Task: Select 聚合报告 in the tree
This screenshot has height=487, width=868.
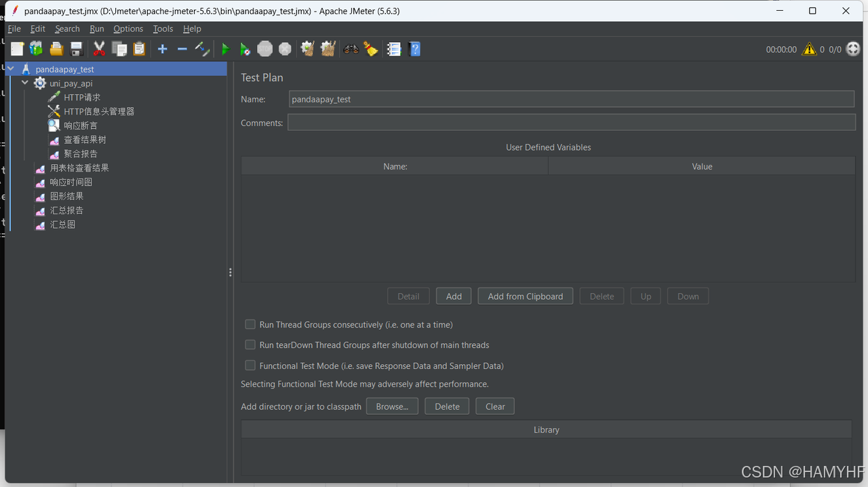Action: tap(81, 154)
